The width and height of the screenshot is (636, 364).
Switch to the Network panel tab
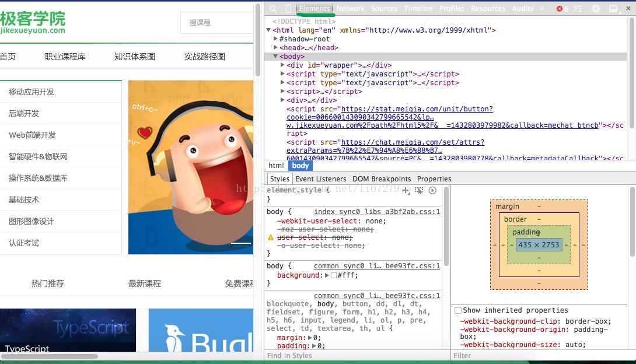[351, 9]
